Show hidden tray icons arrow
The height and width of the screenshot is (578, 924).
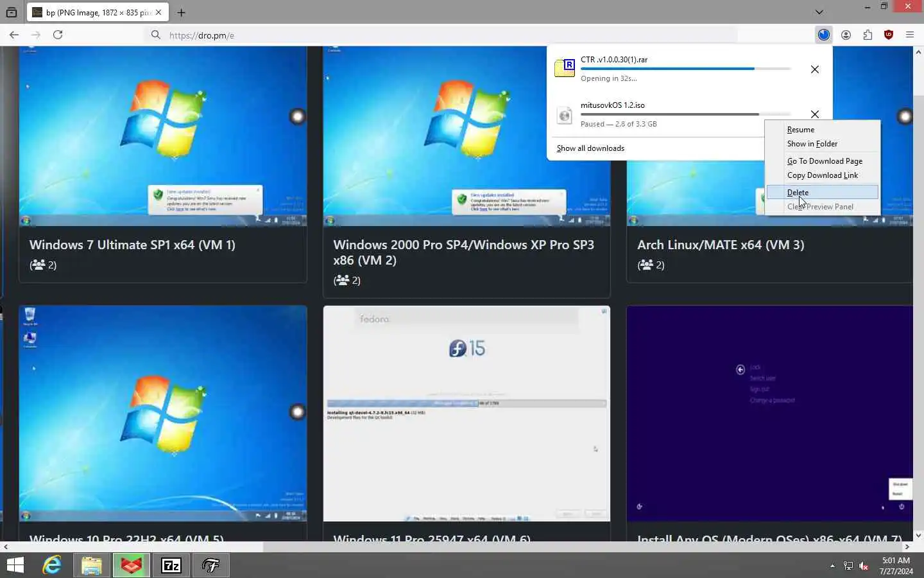tap(832, 566)
